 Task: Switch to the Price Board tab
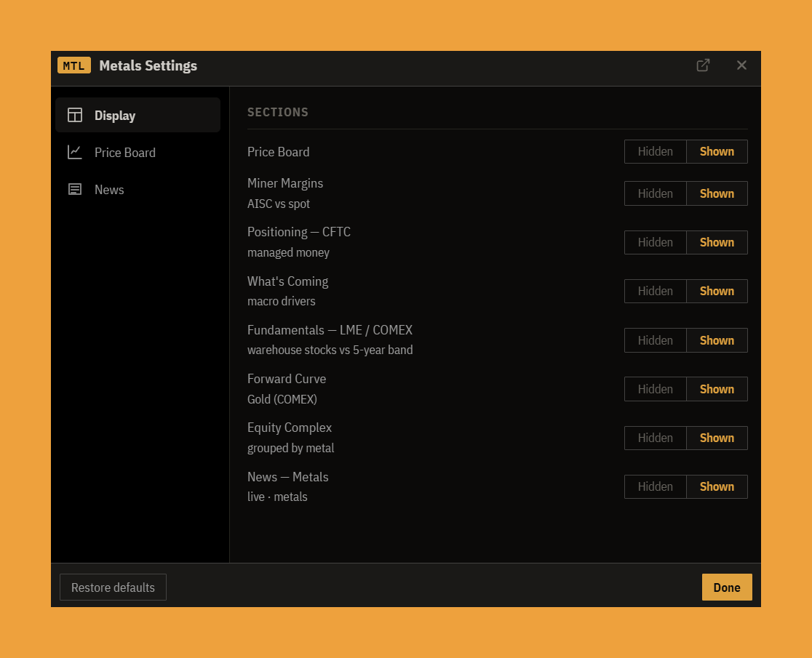coord(138,152)
